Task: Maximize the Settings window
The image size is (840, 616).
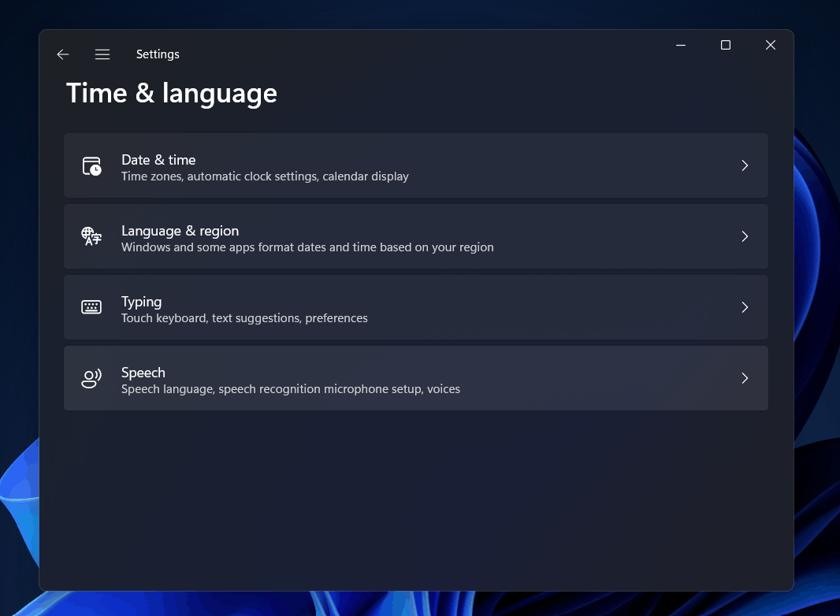Action: (x=726, y=45)
